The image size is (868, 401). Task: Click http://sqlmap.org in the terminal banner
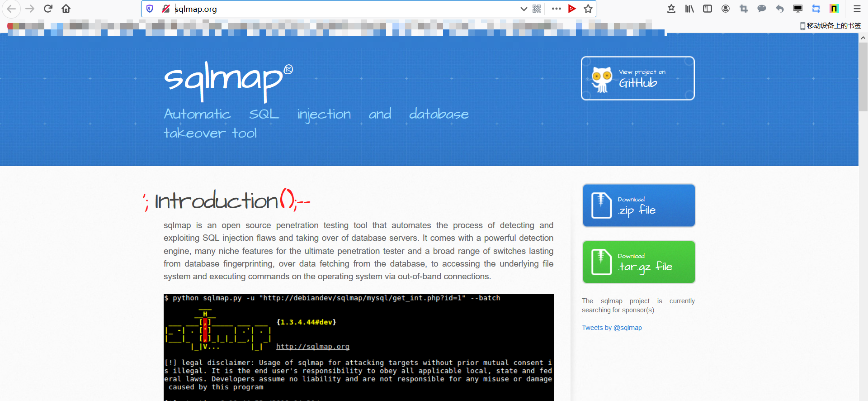313,346
